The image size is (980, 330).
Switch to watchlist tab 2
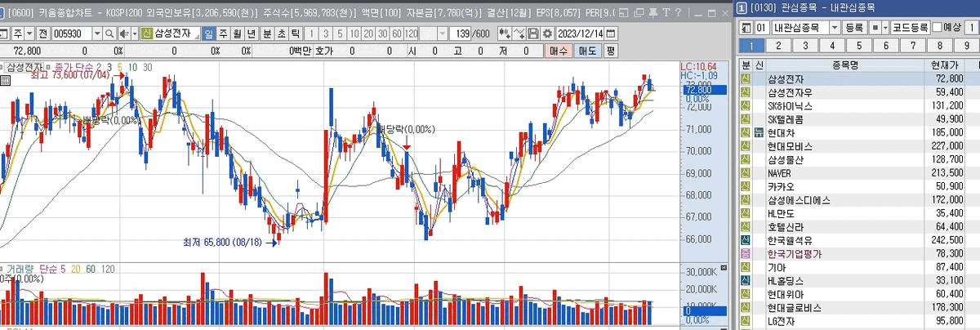[x=777, y=46]
